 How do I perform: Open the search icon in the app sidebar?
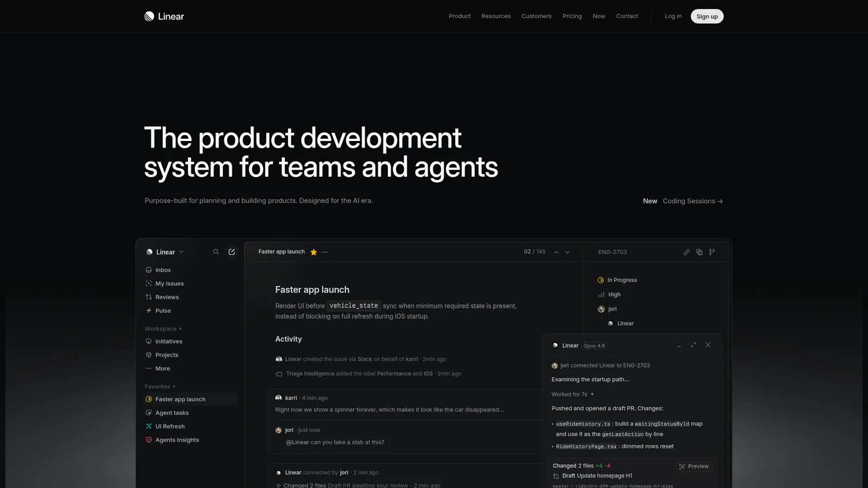(216, 252)
